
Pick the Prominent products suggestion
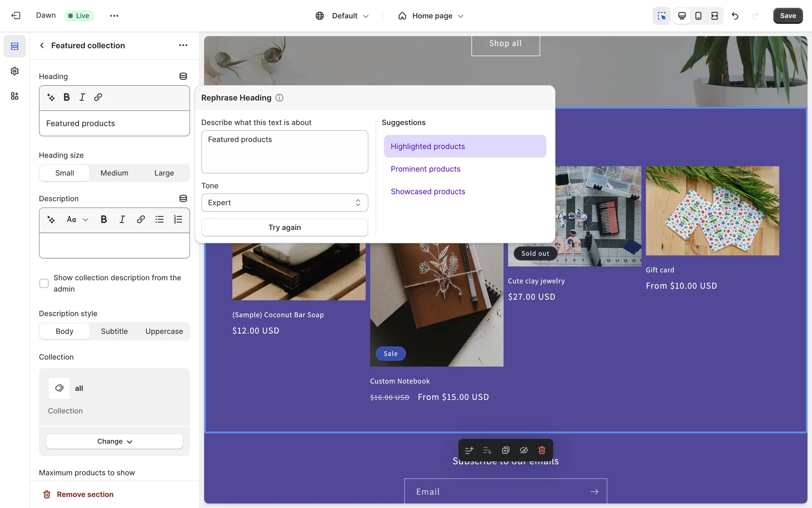425,169
